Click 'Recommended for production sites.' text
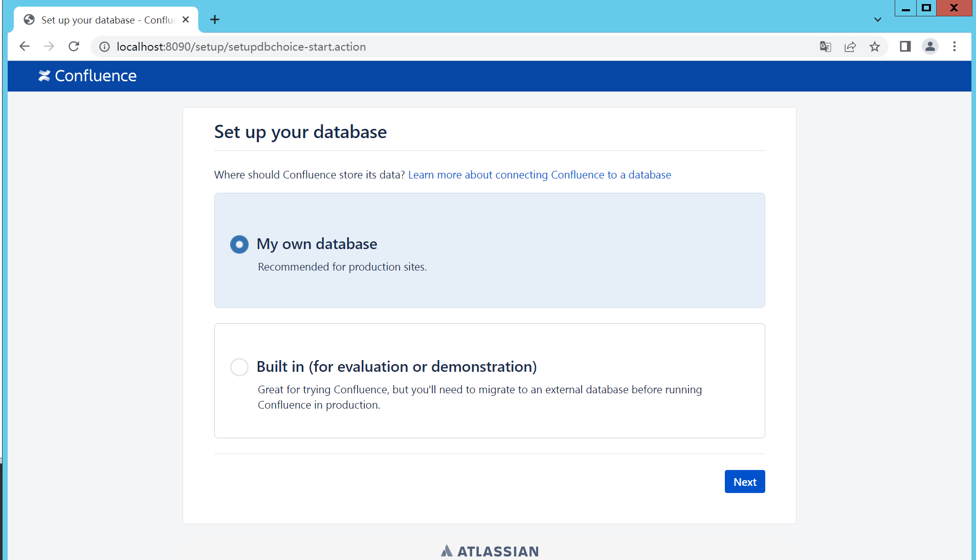Viewport: 976px width, 560px height. tap(342, 267)
